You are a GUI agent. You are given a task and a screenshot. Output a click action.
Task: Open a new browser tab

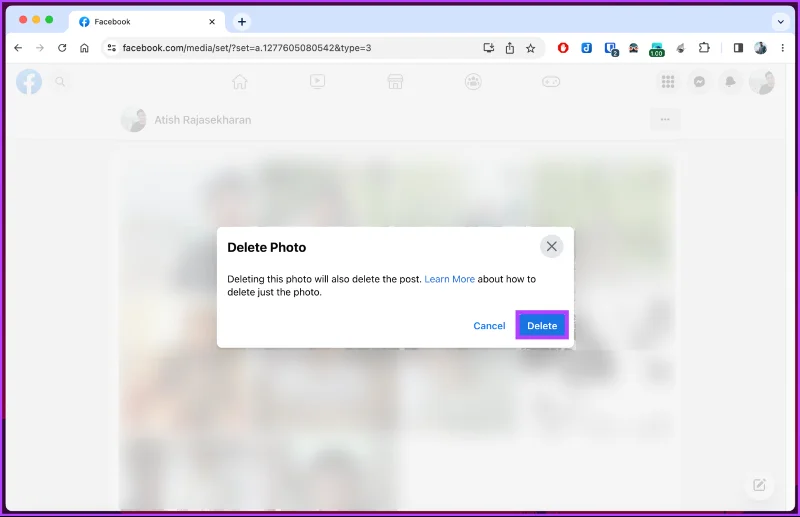click(x=242, y=21)
